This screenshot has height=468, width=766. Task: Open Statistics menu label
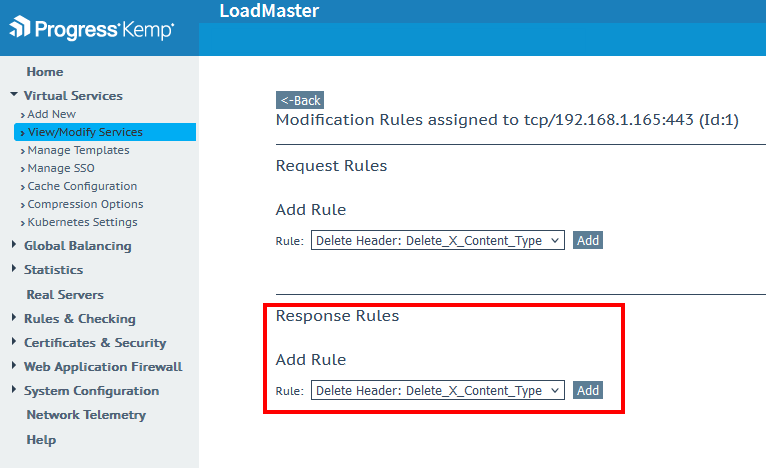pos(53,270)
